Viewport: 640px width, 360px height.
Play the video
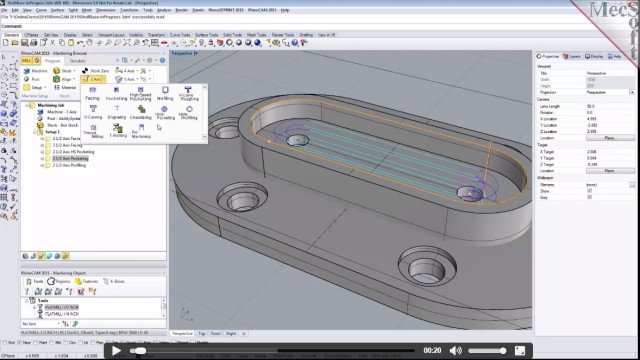tap(116, 351)
